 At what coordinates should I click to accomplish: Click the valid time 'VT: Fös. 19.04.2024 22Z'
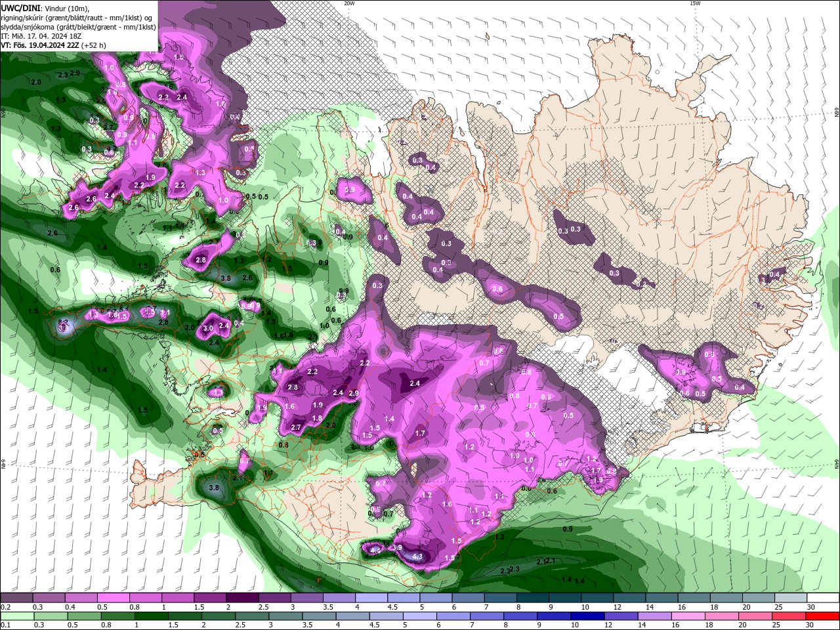tap(40, 45)
